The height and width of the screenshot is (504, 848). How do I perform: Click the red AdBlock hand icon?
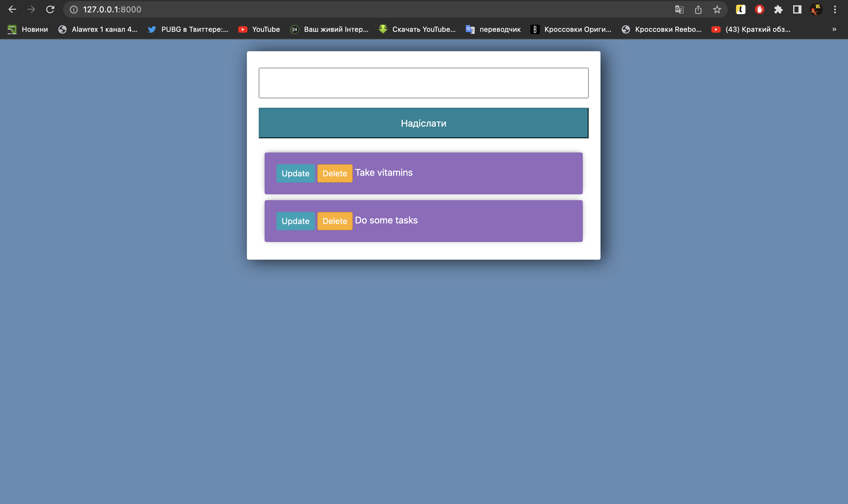pyautogui.click(x=760, y=9)
